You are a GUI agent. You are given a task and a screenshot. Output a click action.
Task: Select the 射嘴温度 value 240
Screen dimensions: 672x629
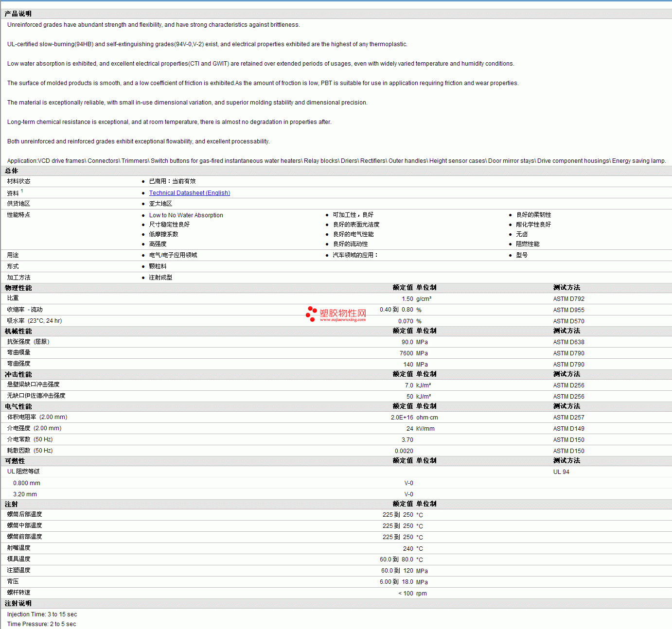click(x=408, y=549)
